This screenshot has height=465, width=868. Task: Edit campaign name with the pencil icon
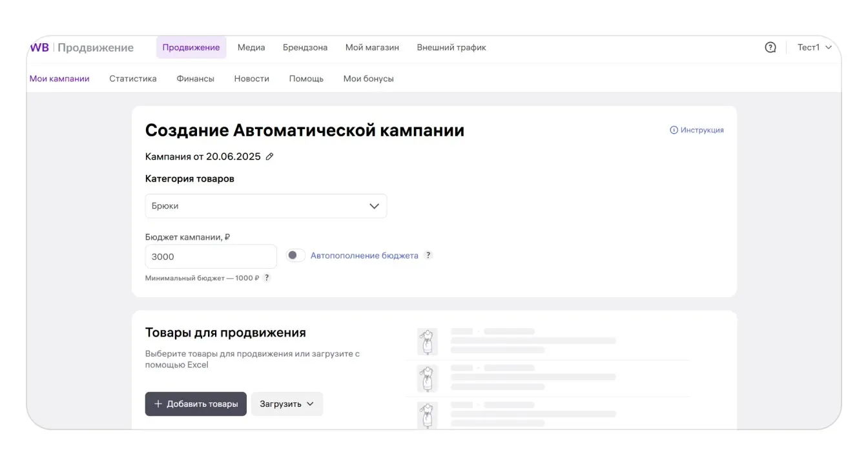(x=270, y=156)
